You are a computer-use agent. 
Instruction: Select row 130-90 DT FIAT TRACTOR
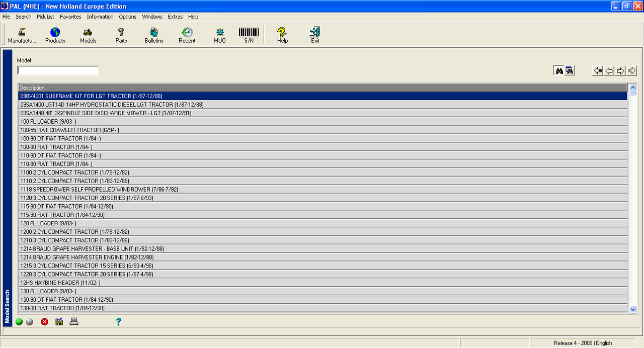[323, 300]
